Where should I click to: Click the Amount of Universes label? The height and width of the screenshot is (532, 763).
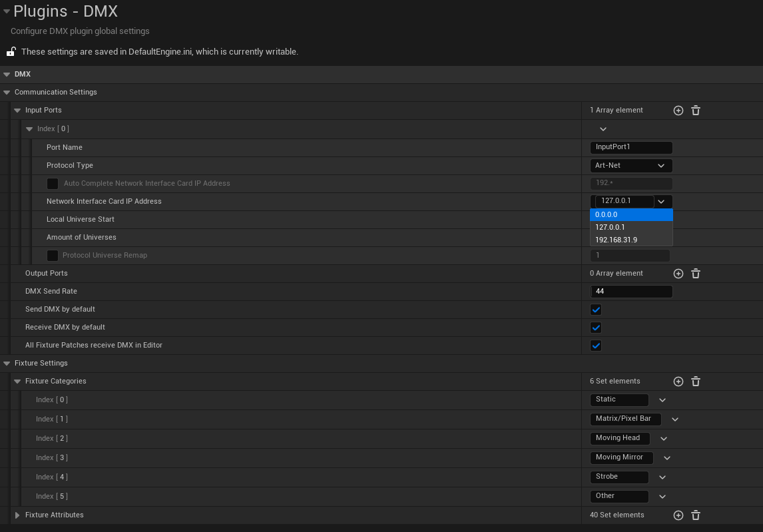81,238
